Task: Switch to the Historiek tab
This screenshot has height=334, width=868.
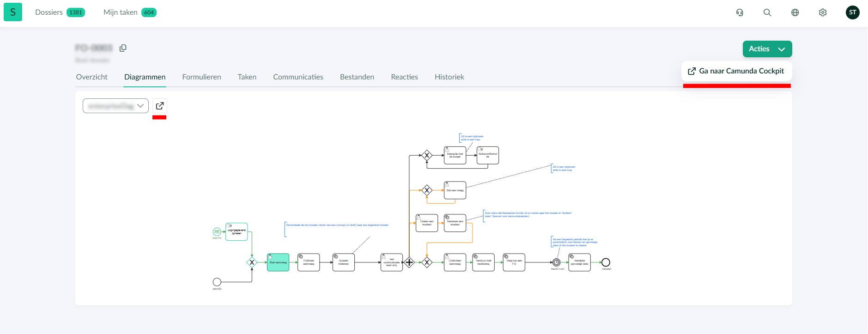Action: pos(449,77)
